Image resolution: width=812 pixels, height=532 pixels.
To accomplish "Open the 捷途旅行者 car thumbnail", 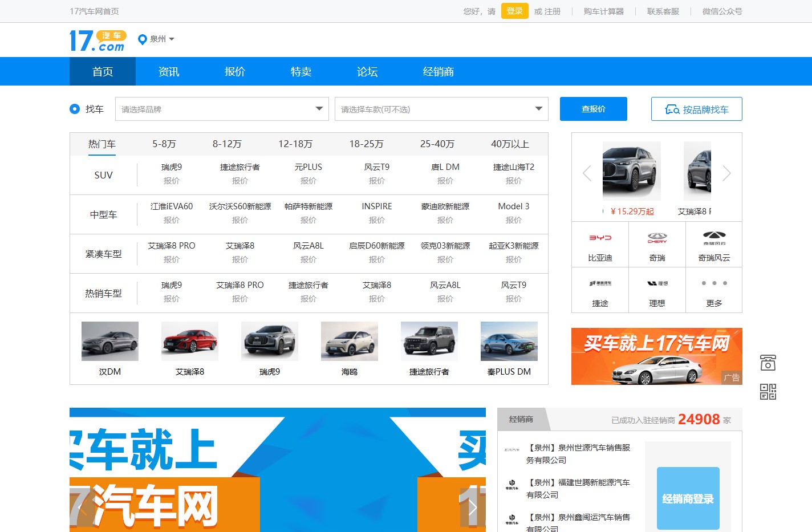I will tap(429, 341).
